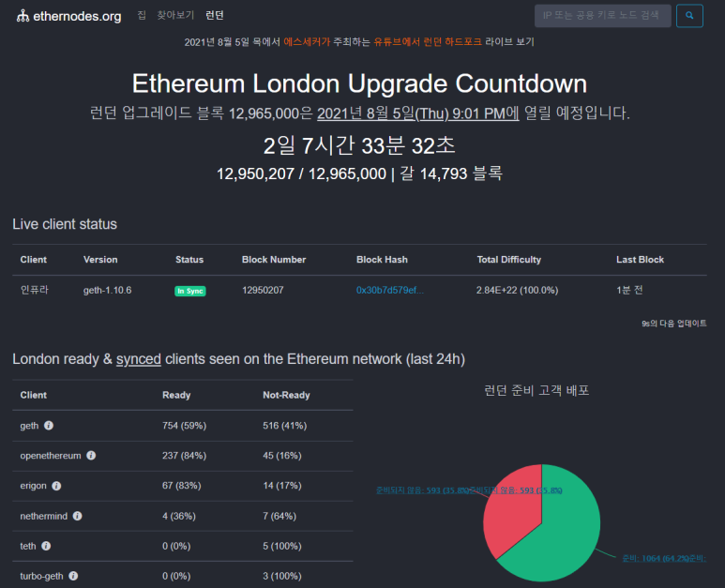Show info icon next to turbo-geth
This screenshot has width=725, height=588.
[x=73, y=576]
